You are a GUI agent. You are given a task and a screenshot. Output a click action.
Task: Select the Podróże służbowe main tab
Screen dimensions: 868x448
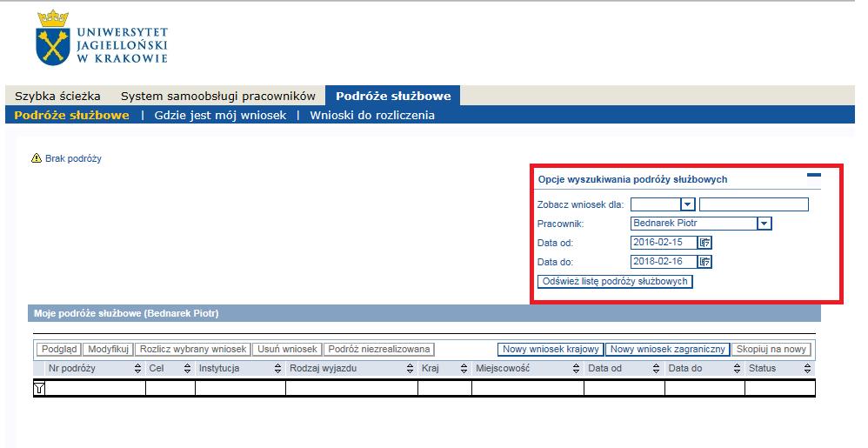(393, 96)
